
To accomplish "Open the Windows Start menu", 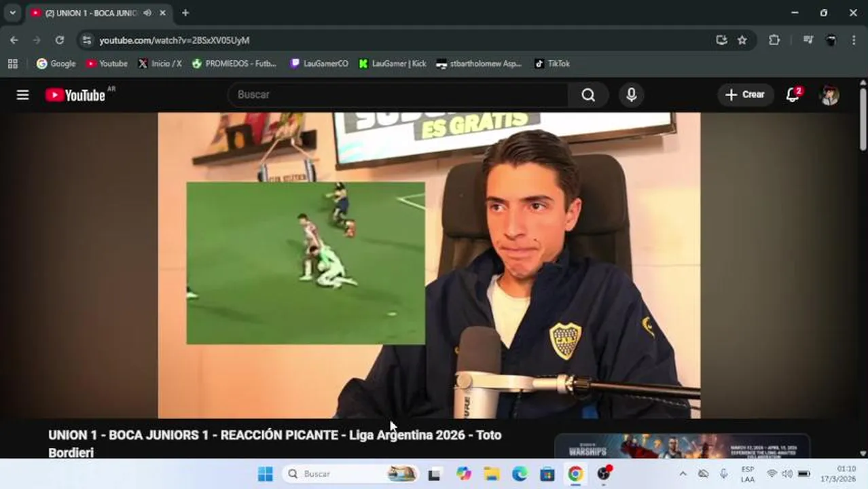I will pyautogui.click(x=266, y=473).
